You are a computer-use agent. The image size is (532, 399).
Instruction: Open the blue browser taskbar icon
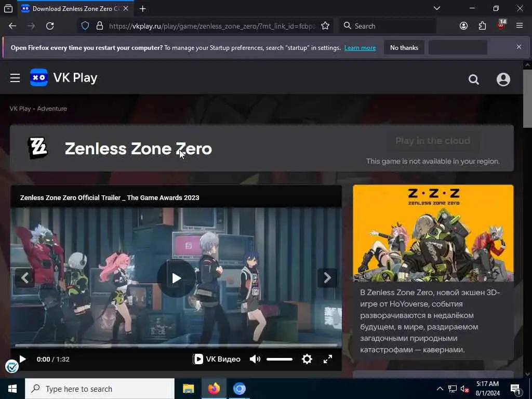(239, 389)
